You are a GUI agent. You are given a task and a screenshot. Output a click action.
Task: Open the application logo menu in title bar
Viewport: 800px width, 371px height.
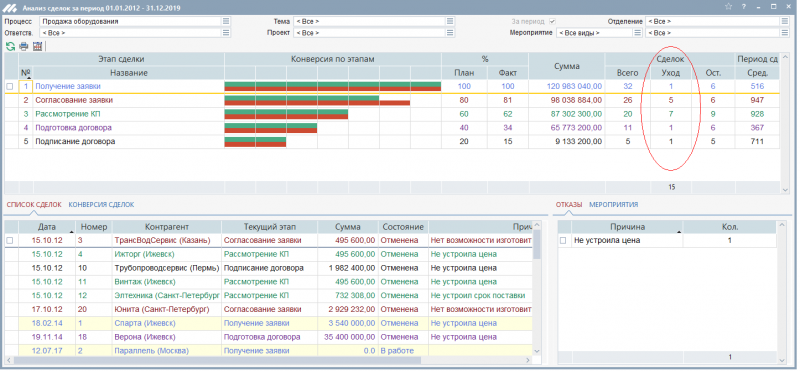(11, 8)
